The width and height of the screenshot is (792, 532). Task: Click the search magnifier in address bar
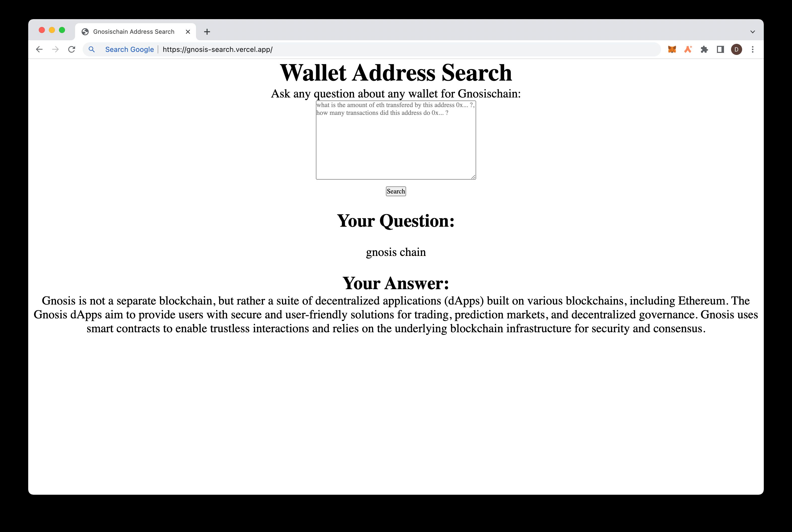92,49
